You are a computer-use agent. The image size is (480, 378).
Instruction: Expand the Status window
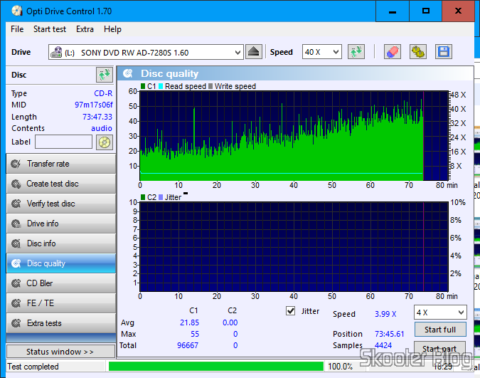click(x=60, y=352)
